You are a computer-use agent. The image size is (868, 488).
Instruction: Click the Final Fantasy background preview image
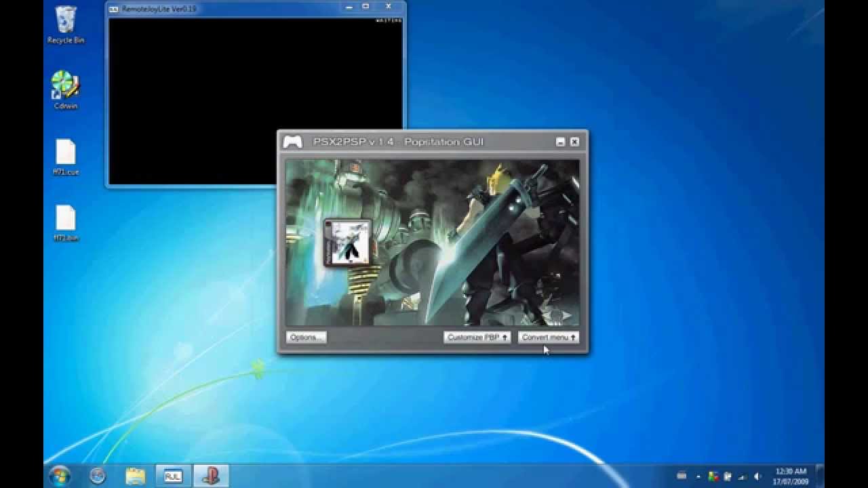[x=433, y=243]
